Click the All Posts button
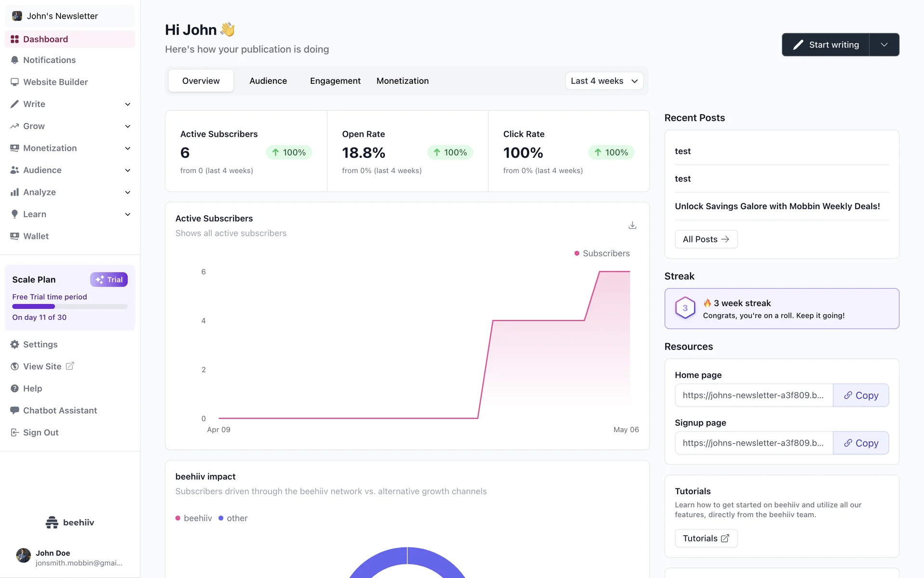 pos(706,239)
